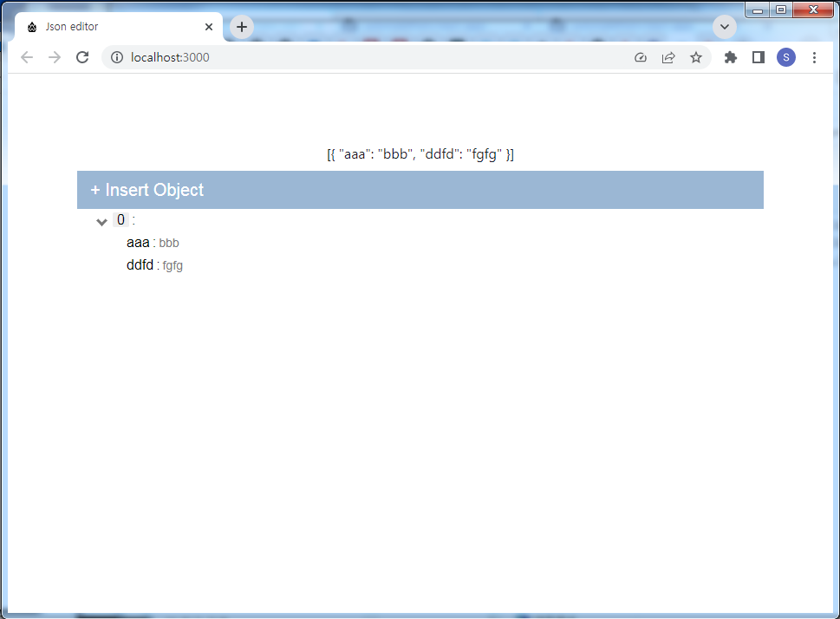Bookmark this page with star icon
Viewport: 840px width, 619px height.
695,57
